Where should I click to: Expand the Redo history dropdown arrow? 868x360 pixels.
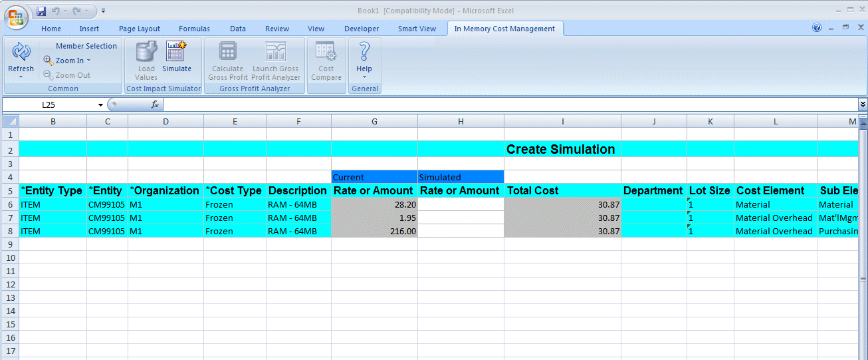pos(87,11)
